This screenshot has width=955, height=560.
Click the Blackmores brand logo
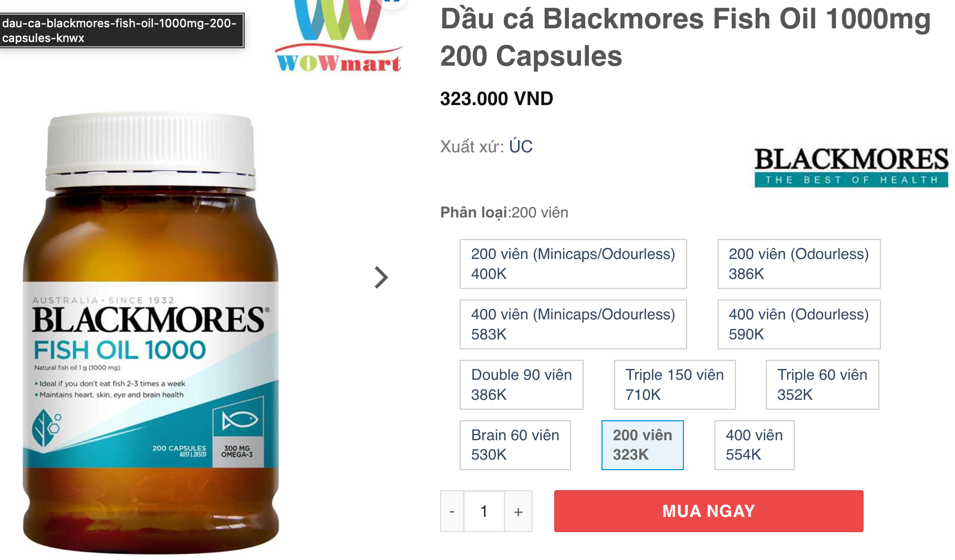pyautogui.click(x=851, y=167)
